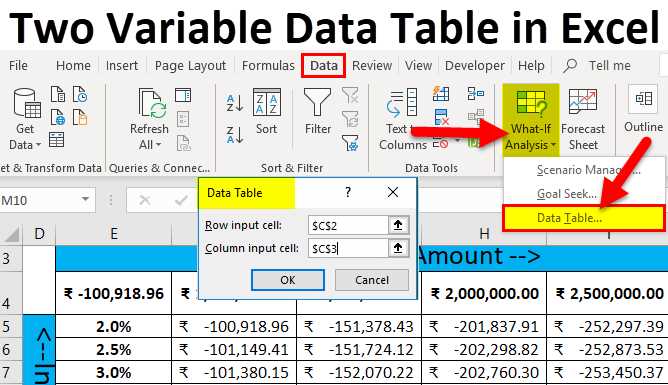
Task: Choose Scenario Manager from the menu
Action: click(584, 170)
